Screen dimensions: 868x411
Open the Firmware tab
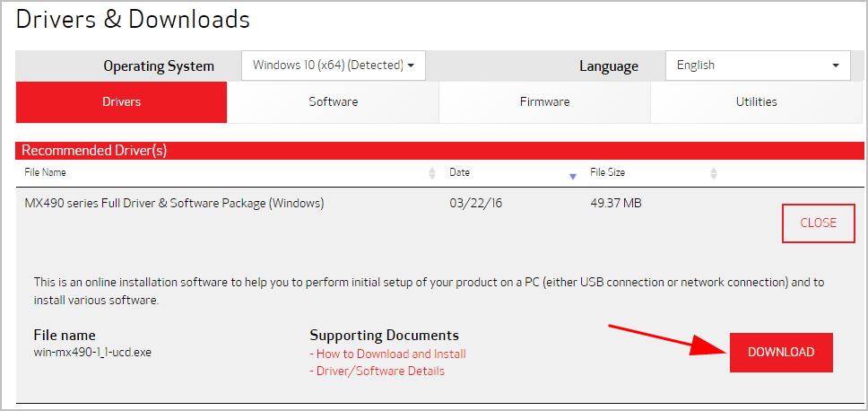[544, 102]
